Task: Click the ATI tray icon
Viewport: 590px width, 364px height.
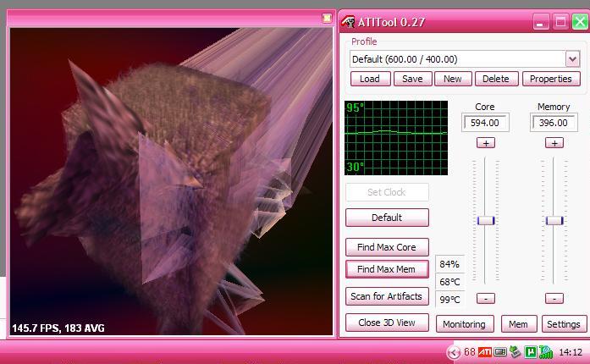Action: 485,352
